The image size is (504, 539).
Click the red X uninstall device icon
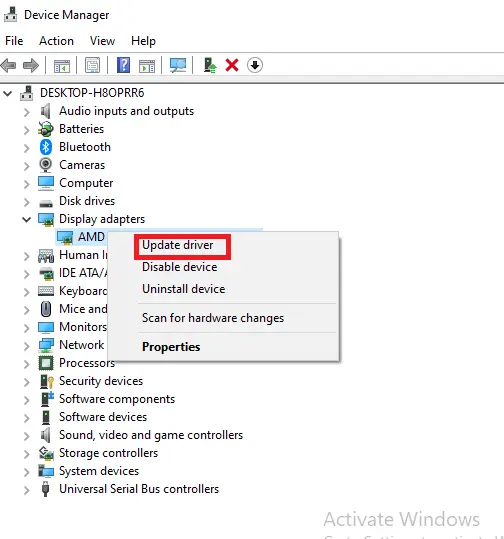click(232, 65)
